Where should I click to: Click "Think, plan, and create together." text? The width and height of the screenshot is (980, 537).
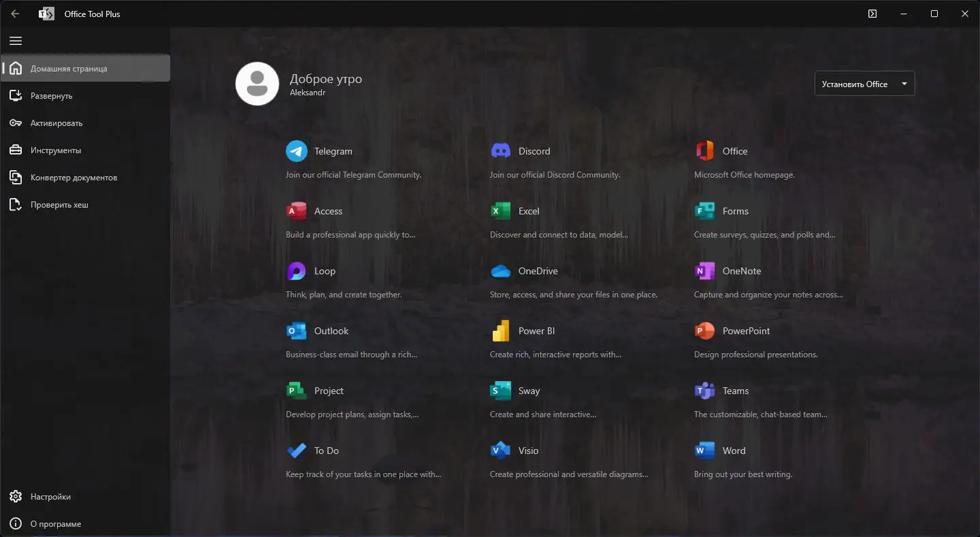click(x=344, y=295)
